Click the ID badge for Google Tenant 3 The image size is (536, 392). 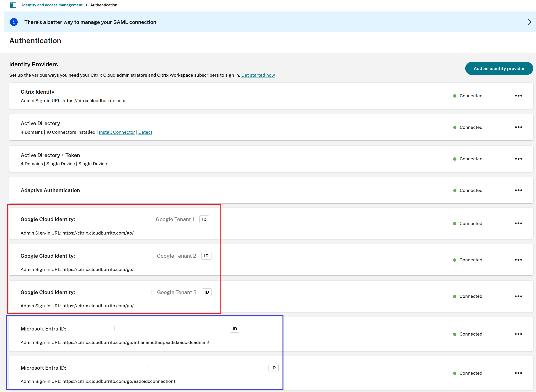click(x=207, y=292)
